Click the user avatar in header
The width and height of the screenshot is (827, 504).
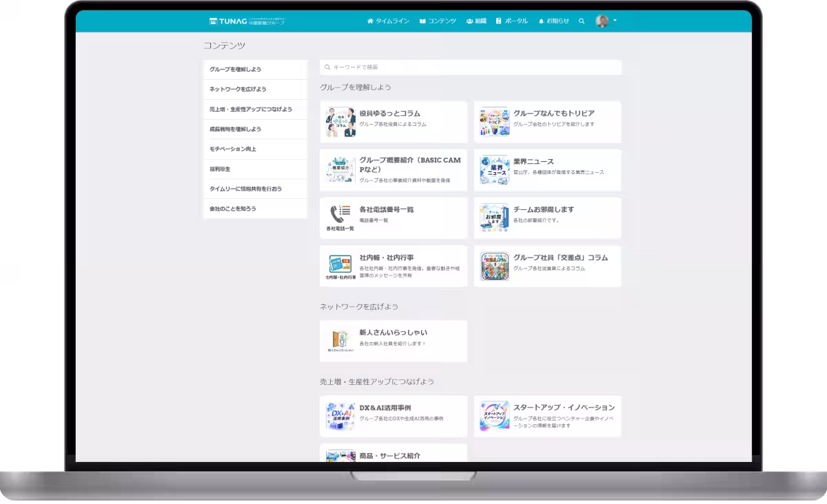(x=602, y=21)
